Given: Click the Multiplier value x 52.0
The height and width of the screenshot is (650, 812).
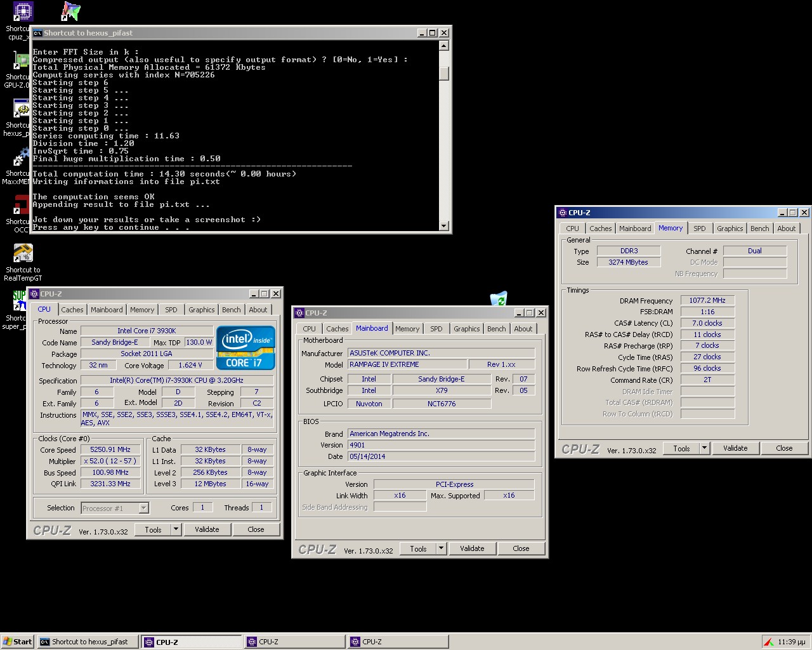Looking at the screenshot, I should tap(110, 461).
